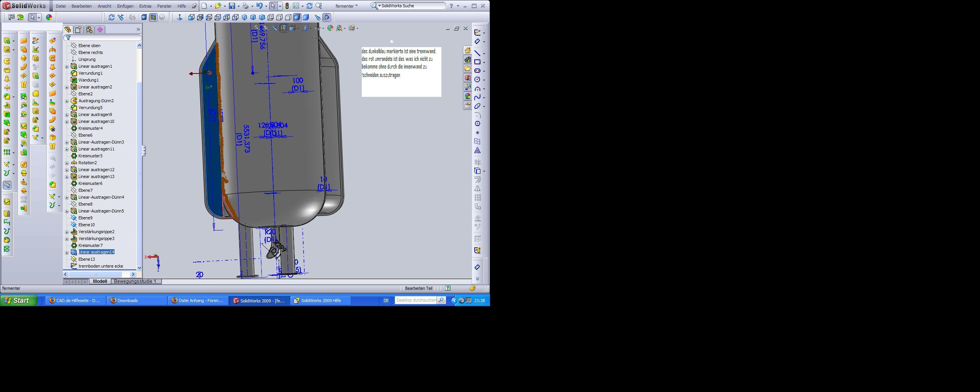This screenshot has width=980, height=392.
Task: Click the Undo icon in top toolbar
Action: pyautogui.click(x=260, y=6)
